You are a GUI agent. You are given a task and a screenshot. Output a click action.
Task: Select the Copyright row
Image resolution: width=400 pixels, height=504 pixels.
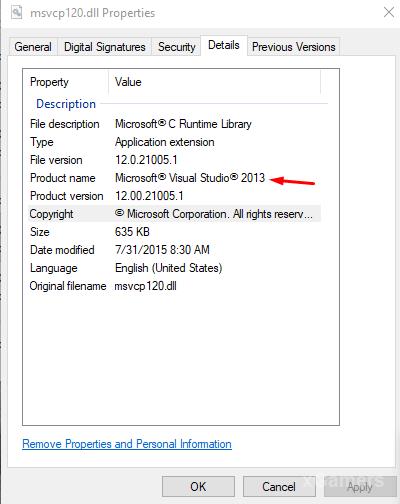tap(174, 214)
